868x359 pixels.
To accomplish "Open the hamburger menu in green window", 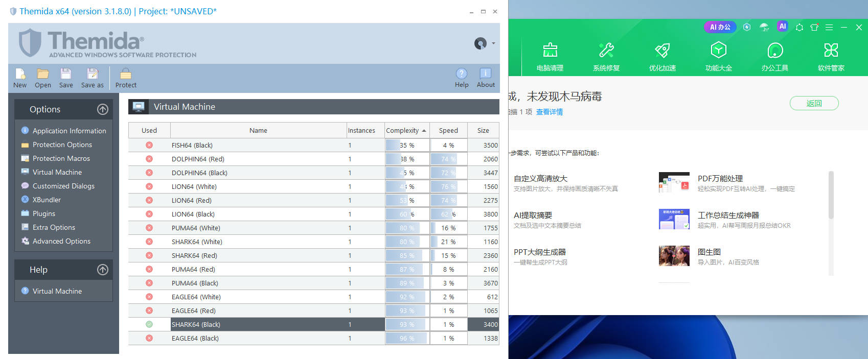I will point(829,27).
